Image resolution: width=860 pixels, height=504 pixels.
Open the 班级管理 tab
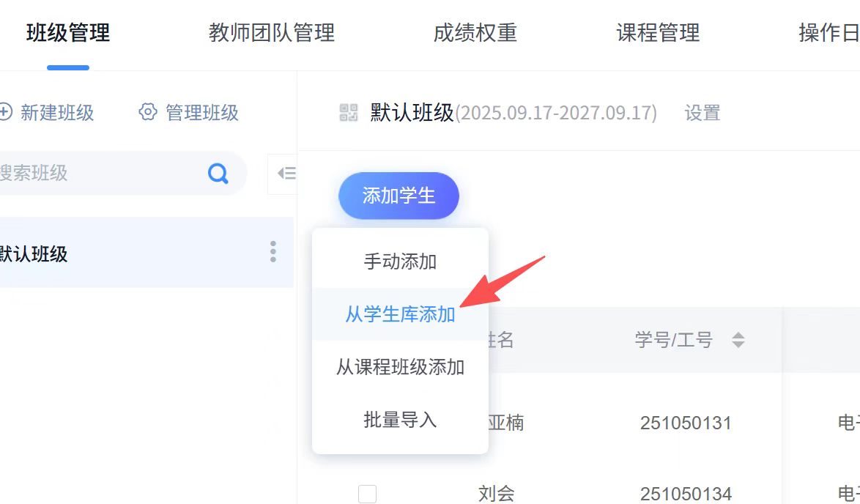coord(68,33)
